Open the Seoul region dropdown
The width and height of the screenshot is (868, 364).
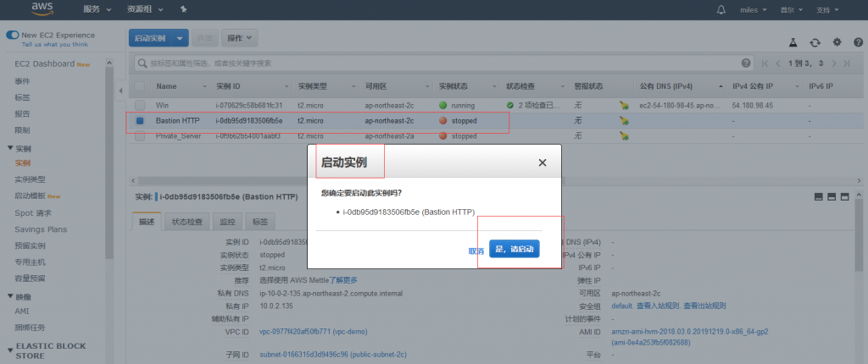point(792,10)
